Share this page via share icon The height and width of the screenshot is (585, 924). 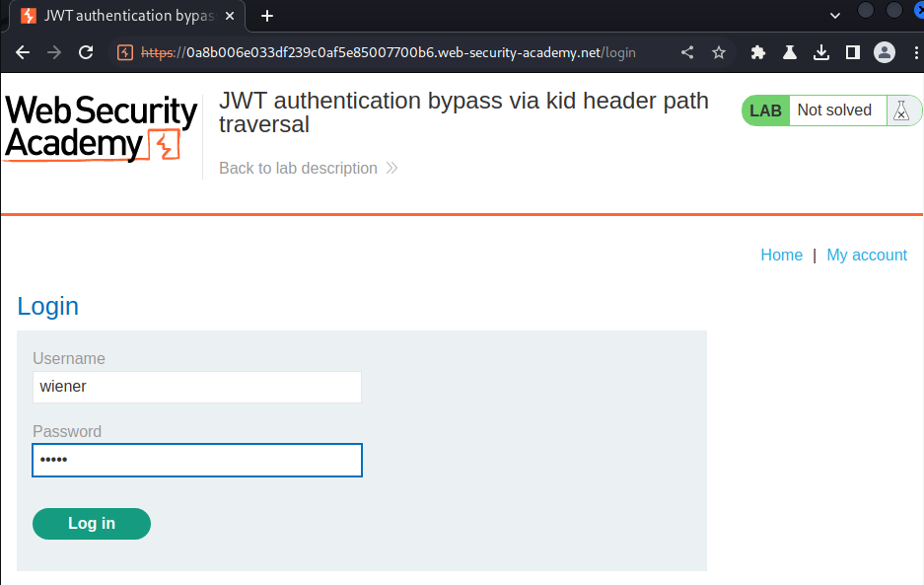[x=687, y=52]
